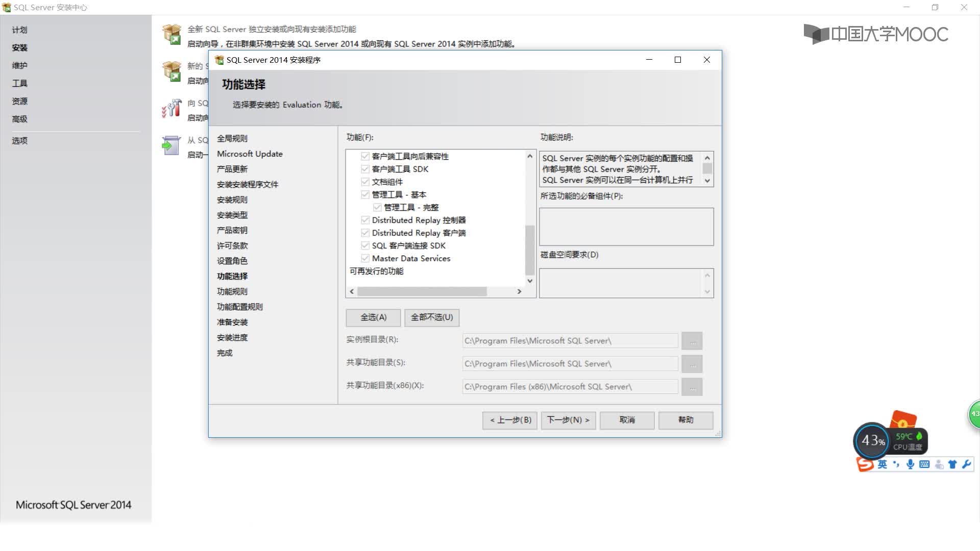Click the 全部不选(U) deselect all button

click(x=432, y=317)
